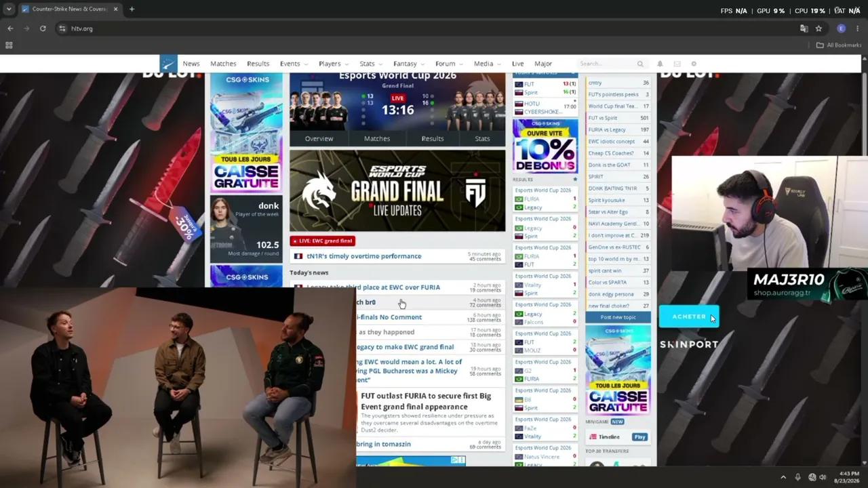This screenshot has width=868, height=488.
Task: Open the notifications bell icon
Action: point(660,64)
